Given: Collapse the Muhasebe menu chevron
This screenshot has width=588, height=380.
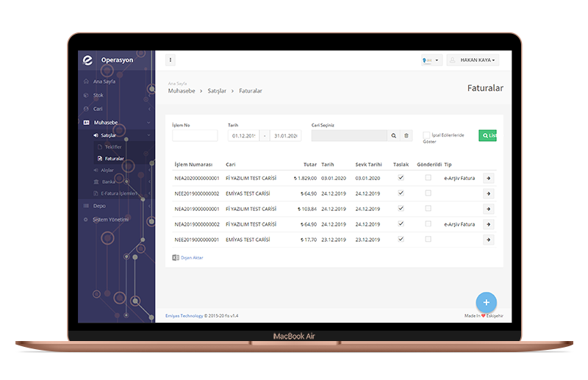Looking at the screenshot, I should 149,123.
